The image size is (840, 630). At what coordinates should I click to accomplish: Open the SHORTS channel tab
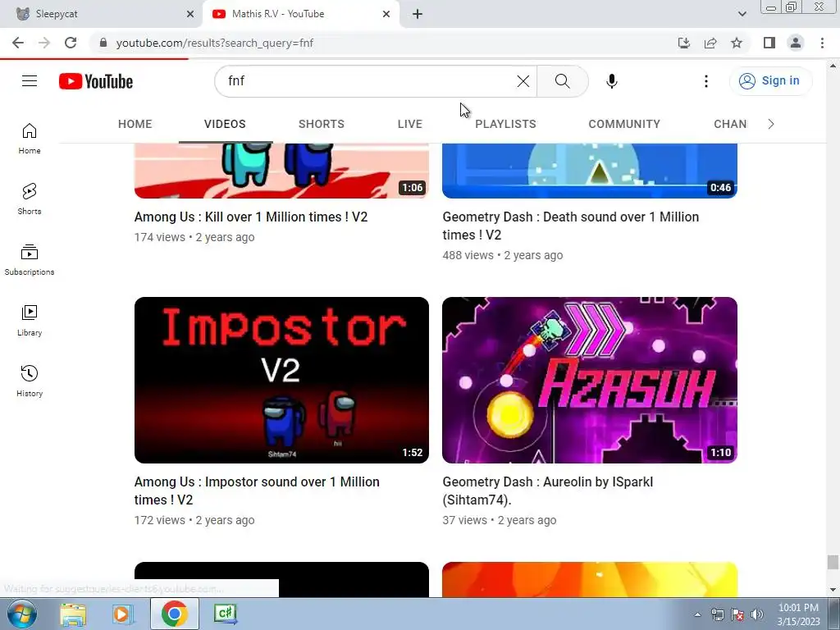click(x=322, y=124)
